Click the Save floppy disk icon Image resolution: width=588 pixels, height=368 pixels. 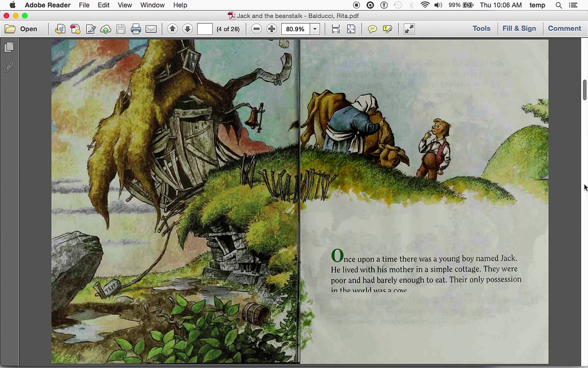[121, 29]
